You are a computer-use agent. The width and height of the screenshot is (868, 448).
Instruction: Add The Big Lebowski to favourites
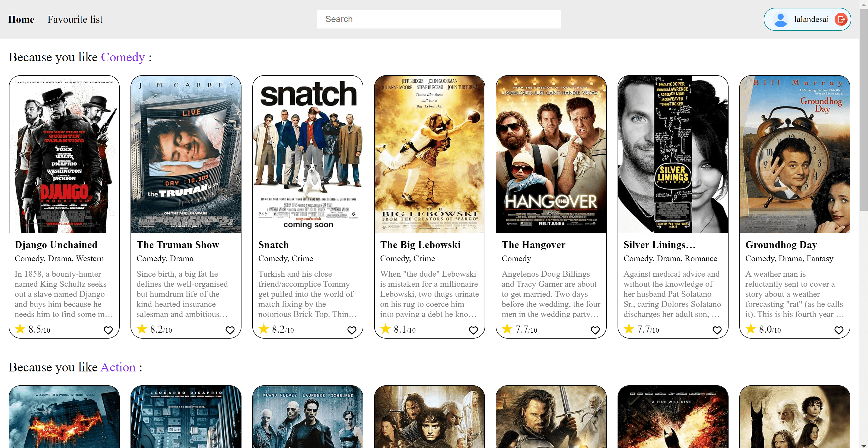coord(473,330)
